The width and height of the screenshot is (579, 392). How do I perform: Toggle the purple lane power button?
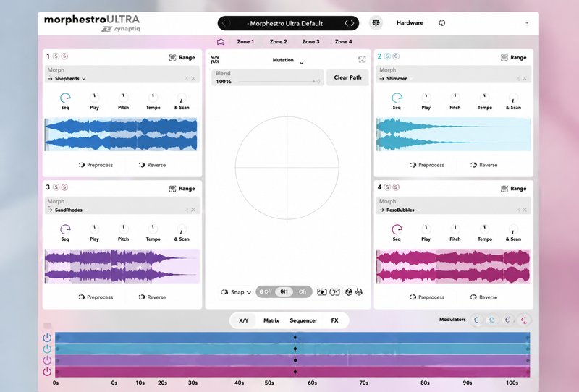pos(47,360)
